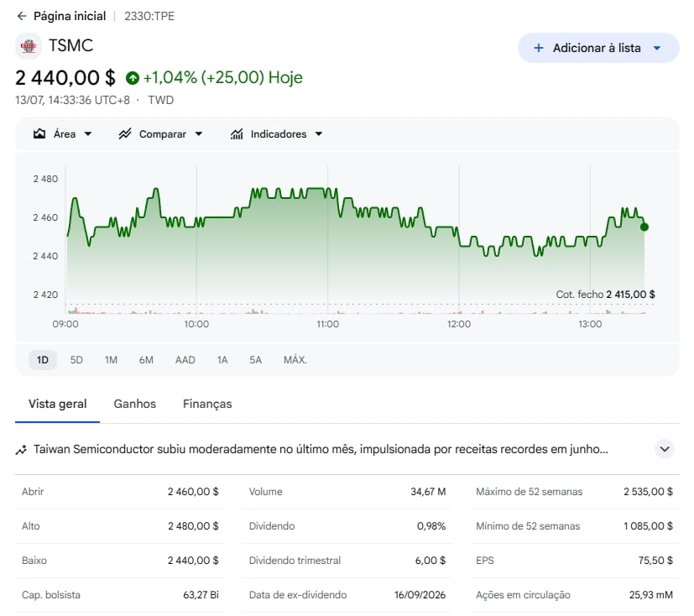Switch to the Vista geral tab
Screen dimensions: 694x616
click(x=58, y=404)
